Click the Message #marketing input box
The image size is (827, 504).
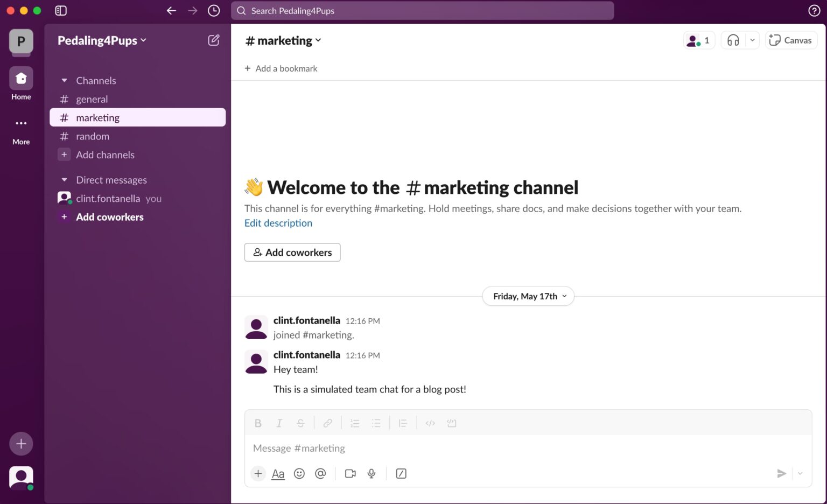(x=528, y=448)
